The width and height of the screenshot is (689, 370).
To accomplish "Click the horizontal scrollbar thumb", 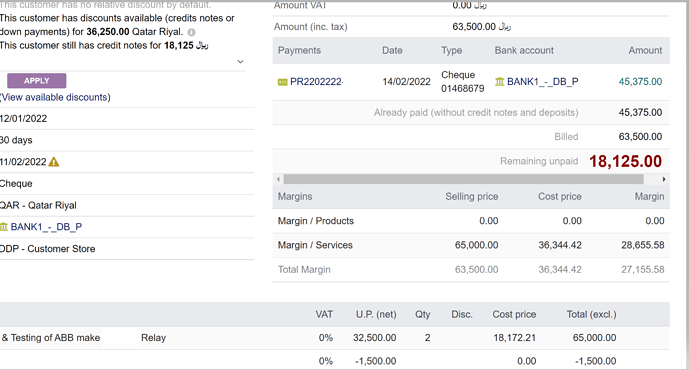I will tap(464, 179).
